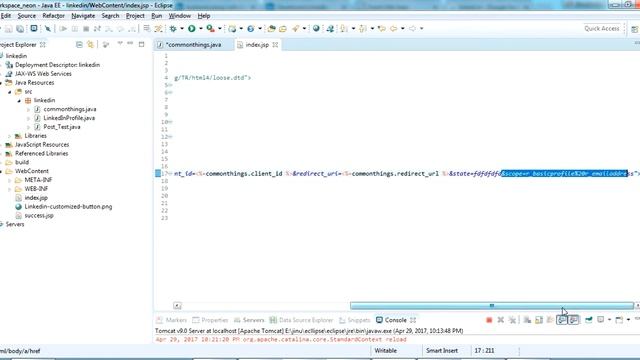Toggle Show Console on Standard Error change

coord(573,320)
